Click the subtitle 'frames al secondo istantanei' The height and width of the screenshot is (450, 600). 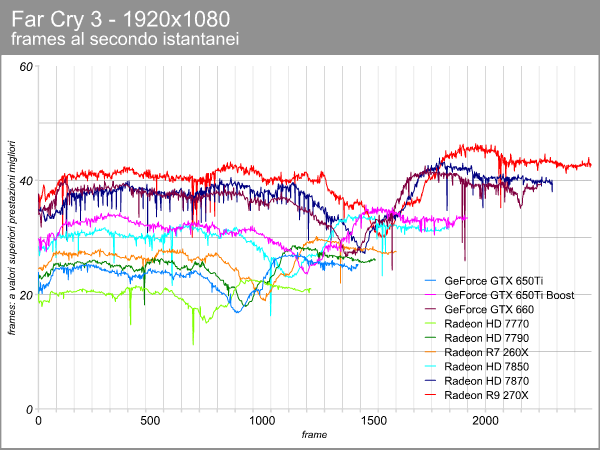coord(125,39)
